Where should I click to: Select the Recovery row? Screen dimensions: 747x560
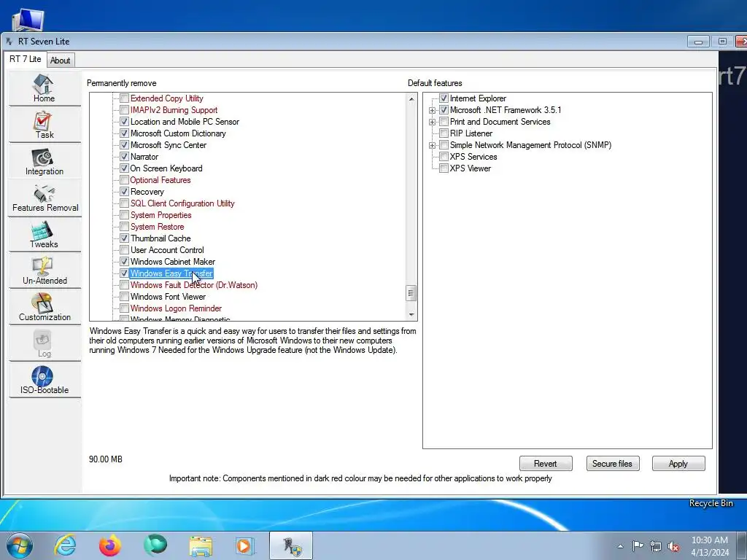147,192
